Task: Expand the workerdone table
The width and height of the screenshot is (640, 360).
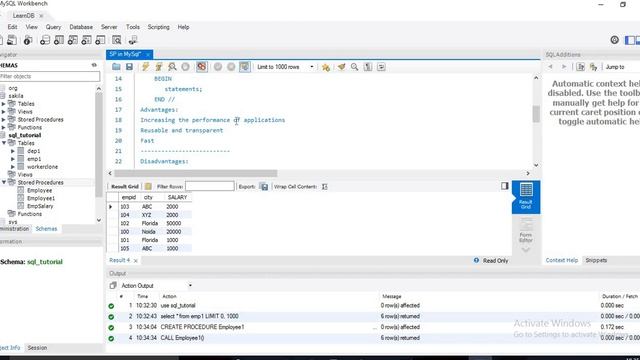Action: (13, 167)
